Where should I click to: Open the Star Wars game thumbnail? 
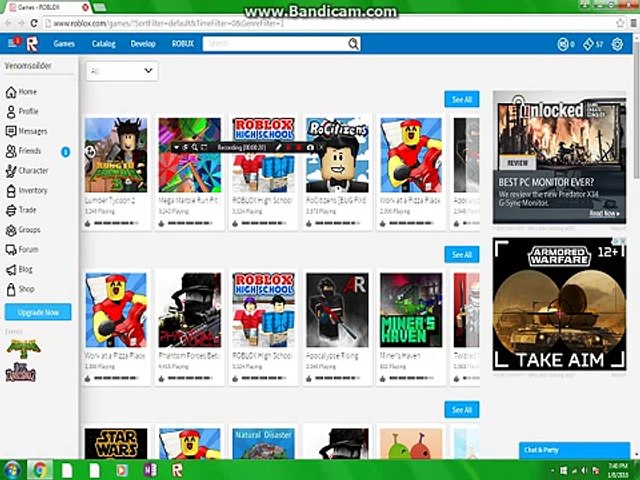[x=116, y=443]
